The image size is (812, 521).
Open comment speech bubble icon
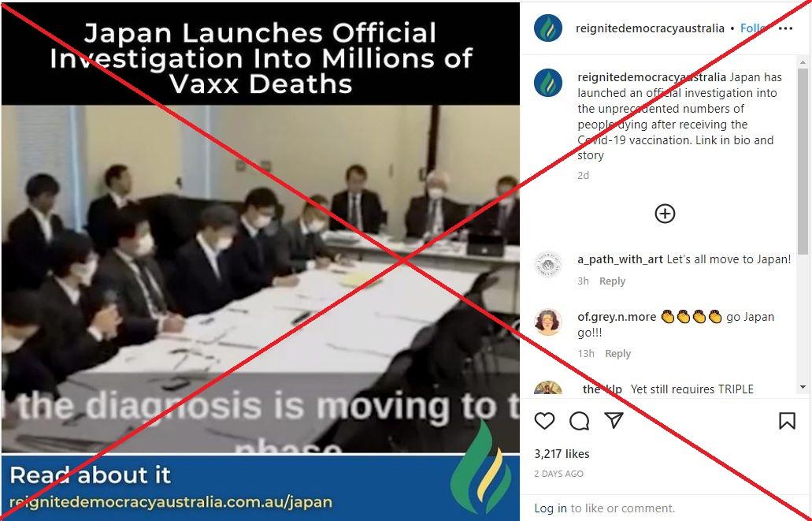(x=579, y=421)
